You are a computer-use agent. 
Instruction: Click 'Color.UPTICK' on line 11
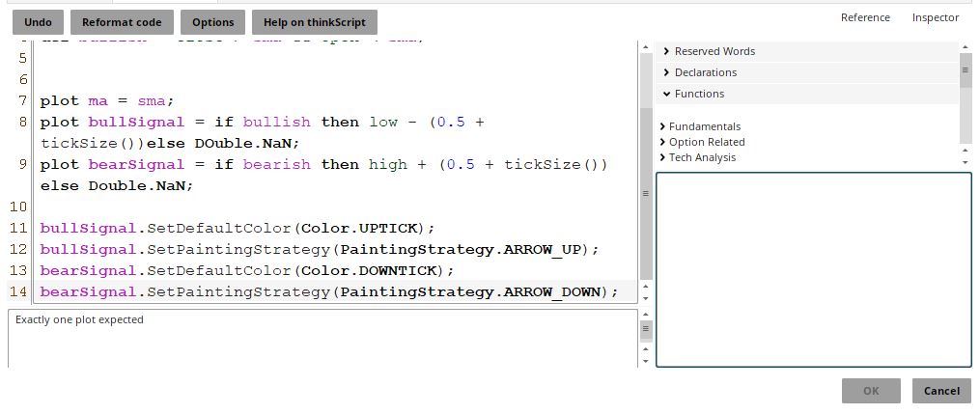(x=359, y=229)
